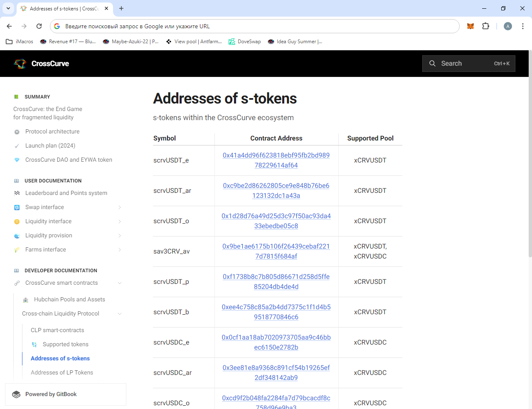Viewport: 532px width, 409px height.
Task: Open the Maybe-Azuki-22 bookmark
Action: (131, 42)
